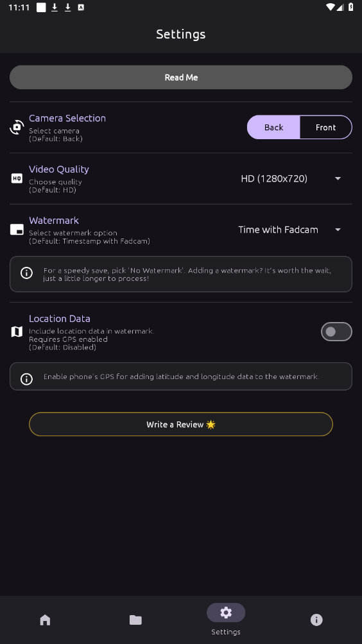Image resolution: width=362 pixels, height=644 pixels.
Task: Tap the HQ icon next to Video Quality
Action: click(x=17, y=178)
